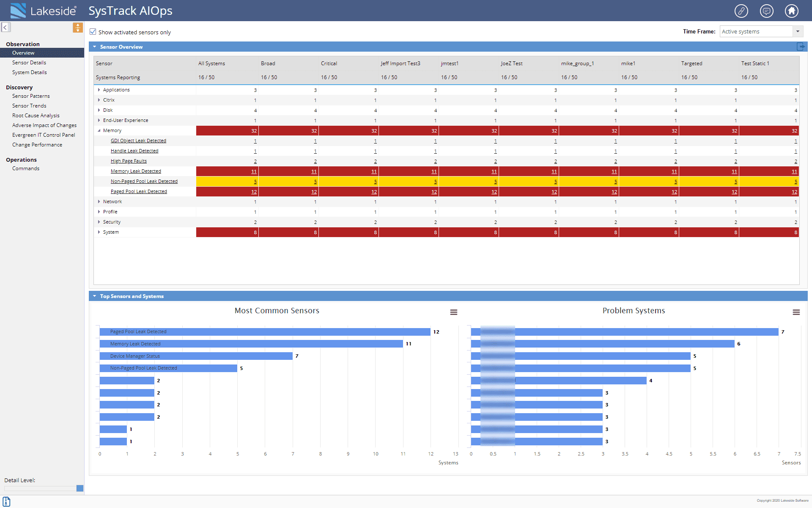The image size is (812, 508).
Task: Click the orange expand/collapse panels icon
Action: point(78,28)
